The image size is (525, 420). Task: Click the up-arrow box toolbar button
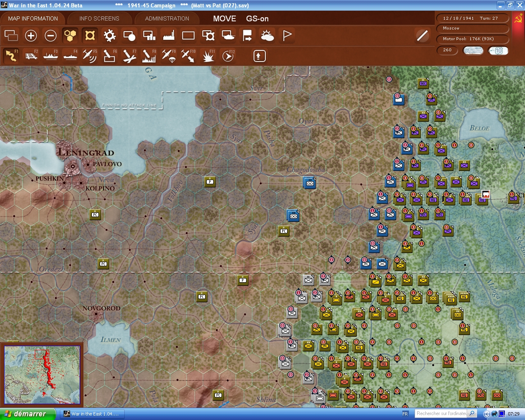point(259,56)
